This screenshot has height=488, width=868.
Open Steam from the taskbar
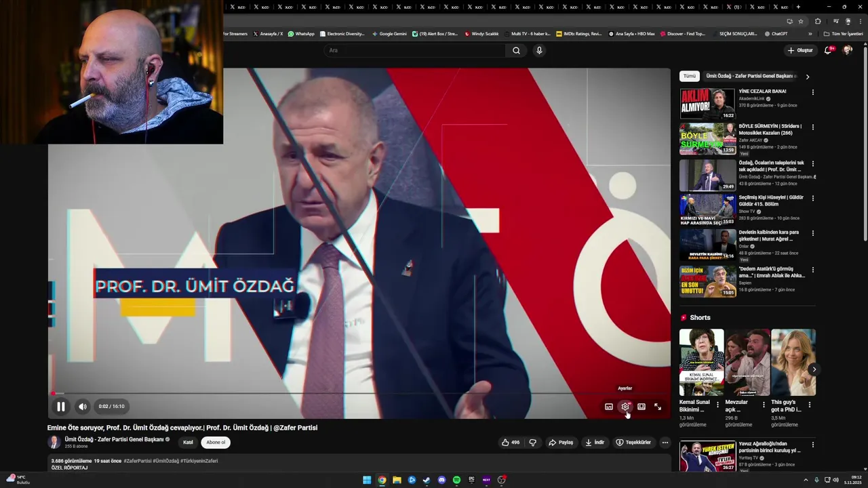[427, 480]
